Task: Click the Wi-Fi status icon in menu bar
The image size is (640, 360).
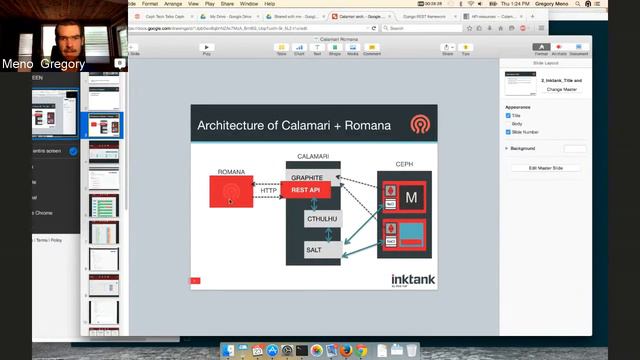Action: [470, 4]
